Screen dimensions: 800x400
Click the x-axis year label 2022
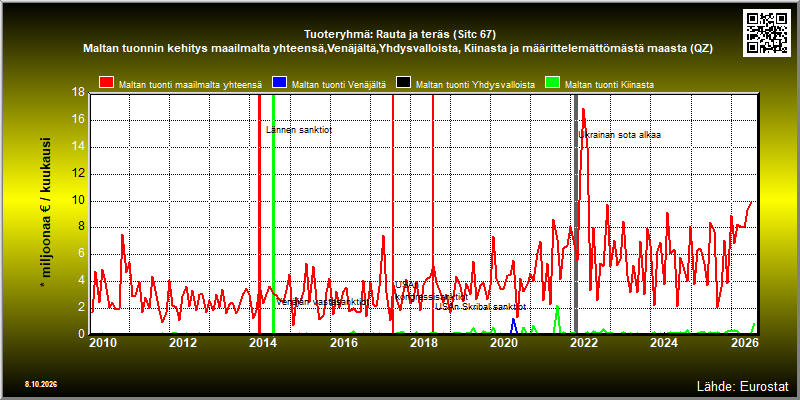click(x=584, y=343)
